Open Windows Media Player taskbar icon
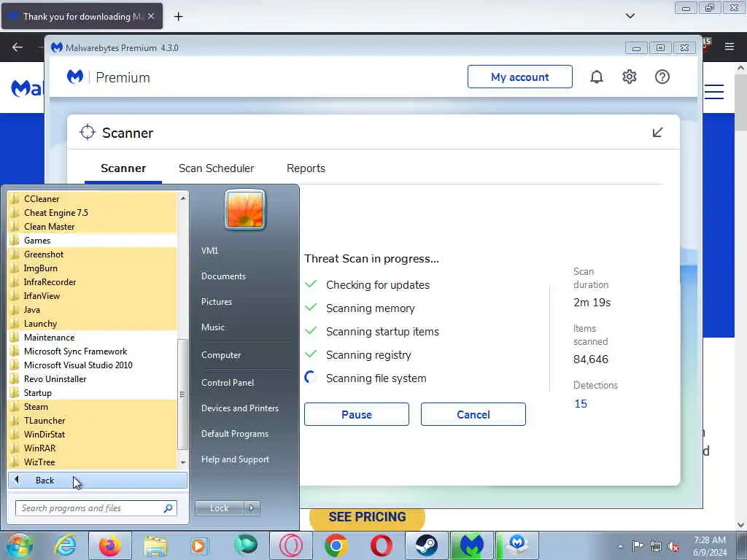This screenshot has height=560, width=747. 199,546
